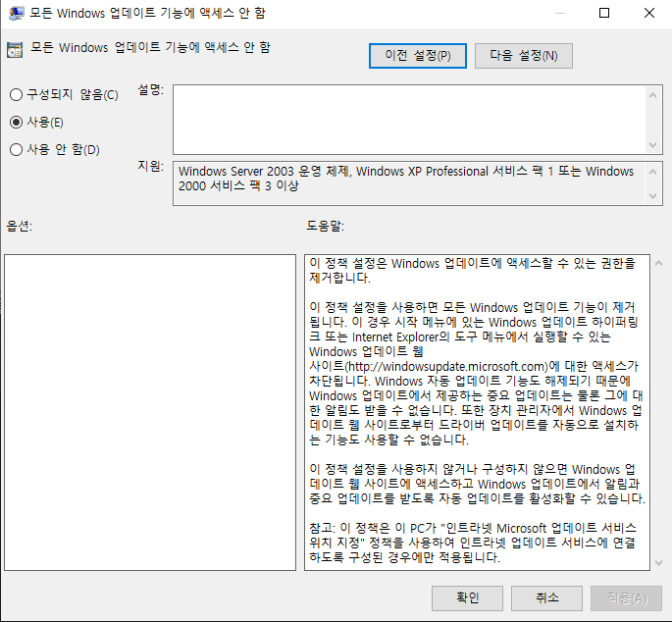Screen dimensions: 672x622
Task: Click the 적용(A) apply button
Action: [x=625, y=597]
